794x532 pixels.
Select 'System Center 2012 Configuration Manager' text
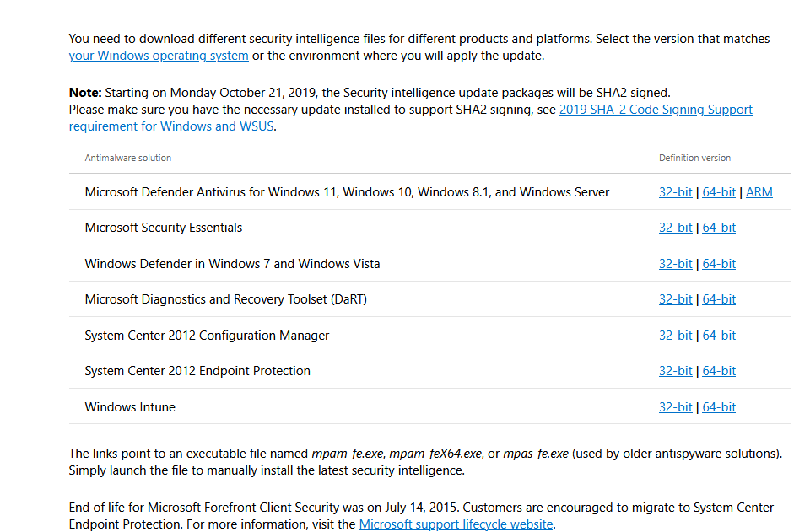[207, 336]
